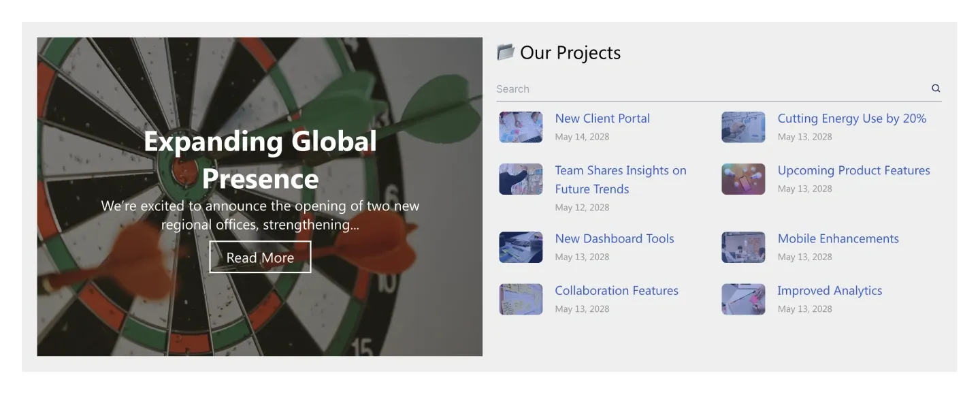Click the date under Mobile Enhancements
Screen dimensions: 980x395
pos(804,257)
